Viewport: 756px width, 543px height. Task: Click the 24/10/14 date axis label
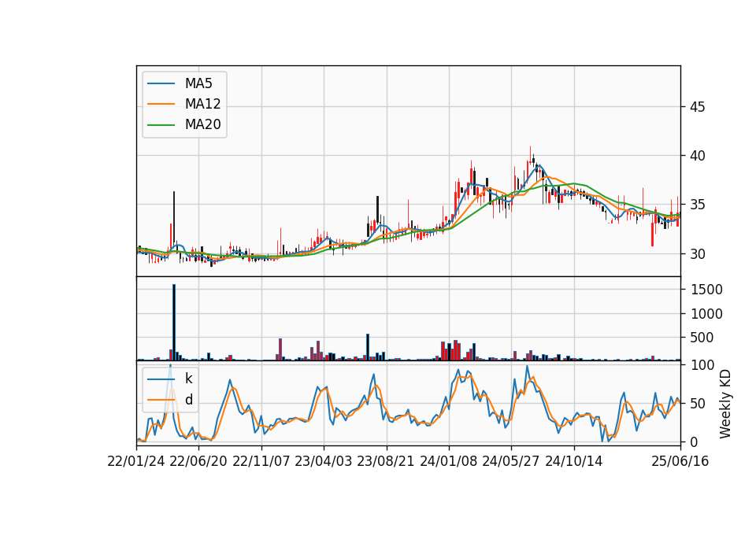pyautogui.click(x=574, y=462)
